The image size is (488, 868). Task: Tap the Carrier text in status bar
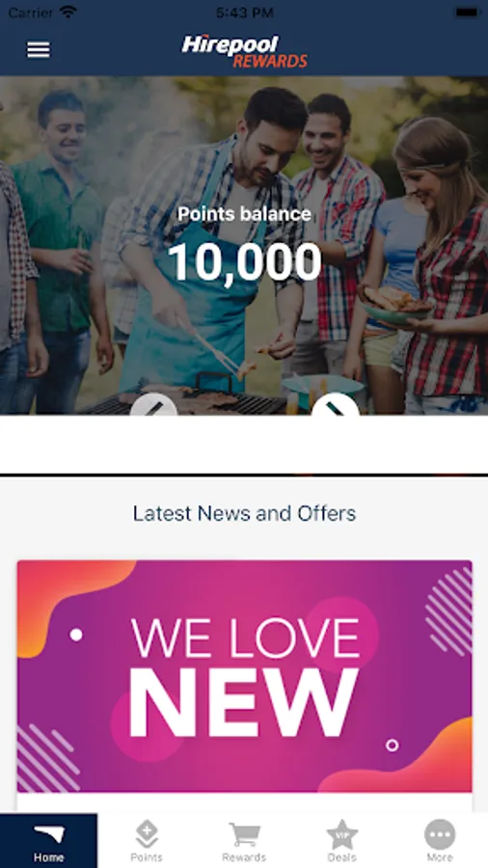31,13
